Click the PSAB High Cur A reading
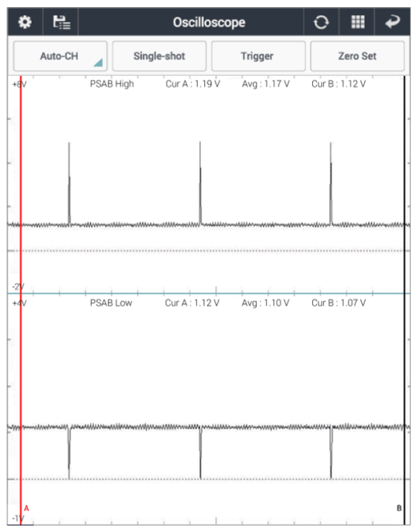Image resolution: width=418 pixels, height=532 pixels. 193,84
